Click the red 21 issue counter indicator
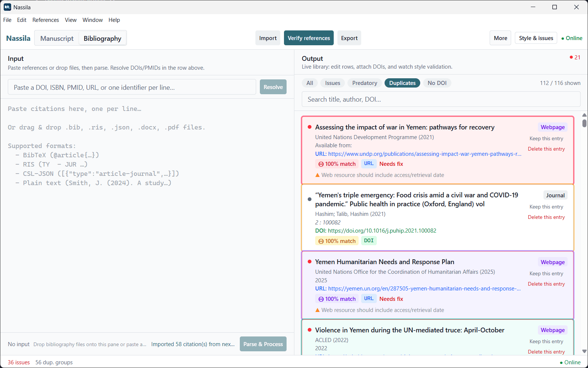The image size is (588, 368). (575, 57)
